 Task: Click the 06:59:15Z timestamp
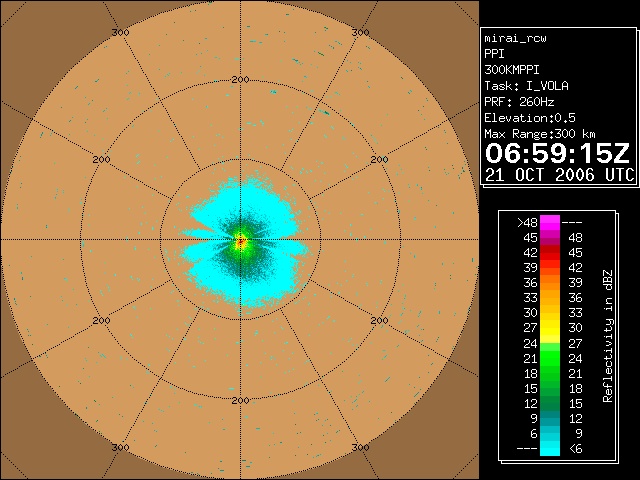click(558, 153)
